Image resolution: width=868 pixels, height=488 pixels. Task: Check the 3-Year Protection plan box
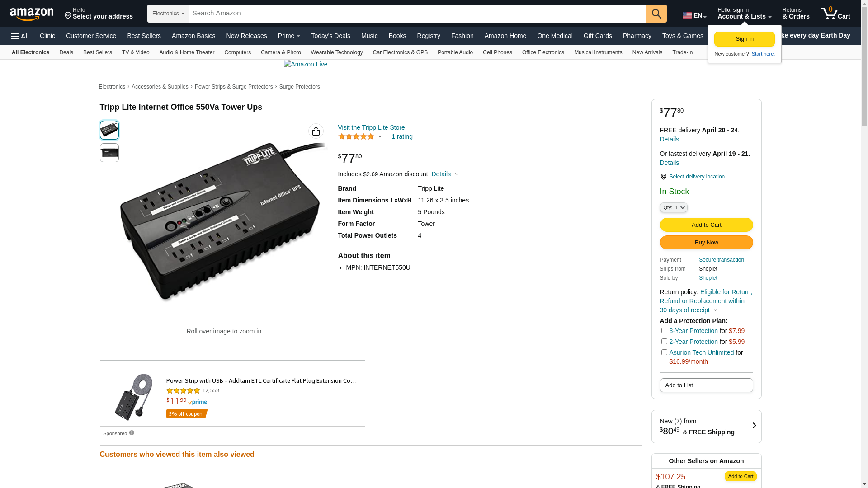point(664,331)
